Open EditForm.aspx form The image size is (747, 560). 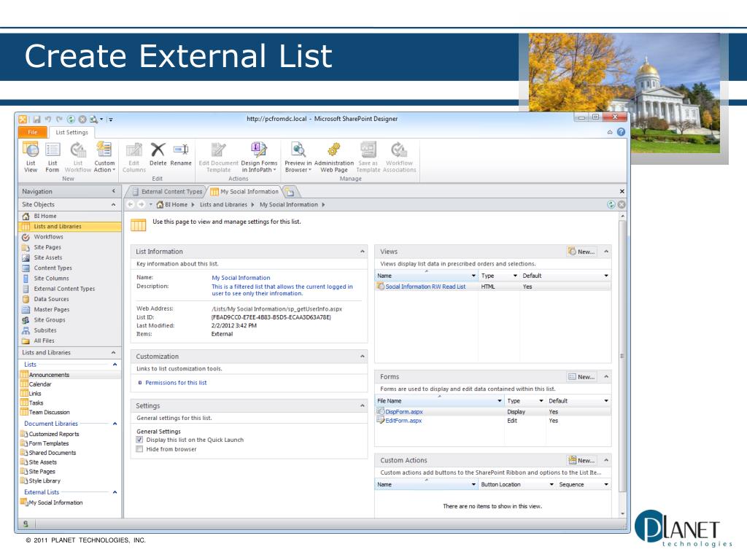[x=403, y=421]
